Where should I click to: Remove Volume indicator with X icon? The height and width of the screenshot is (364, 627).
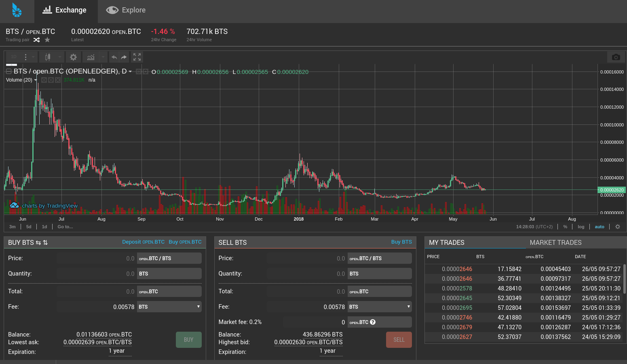coord(58,80)
